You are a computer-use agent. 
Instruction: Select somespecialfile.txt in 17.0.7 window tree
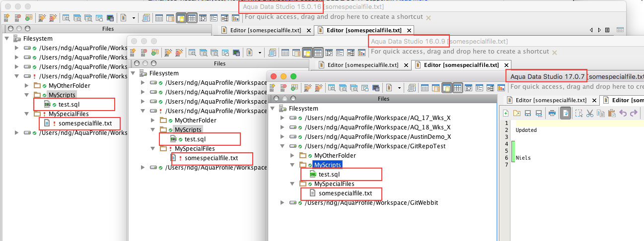click(x=345, y=193)
